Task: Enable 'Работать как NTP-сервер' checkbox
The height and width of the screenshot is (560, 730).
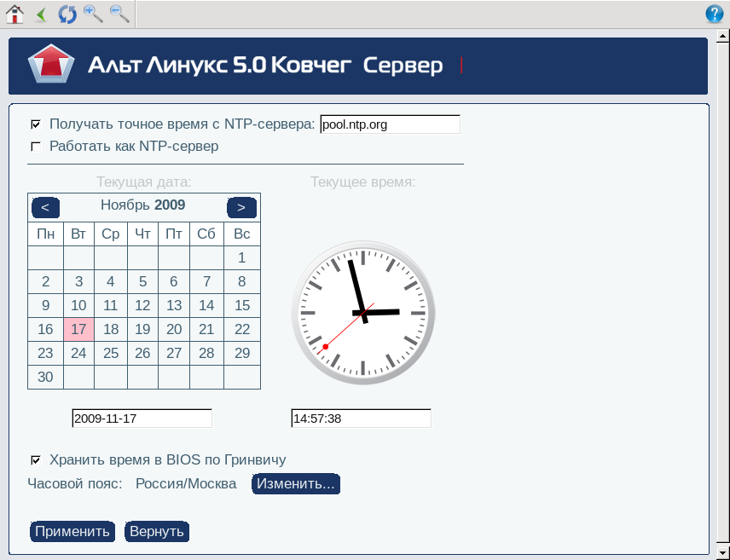Action: coord(36,147)
